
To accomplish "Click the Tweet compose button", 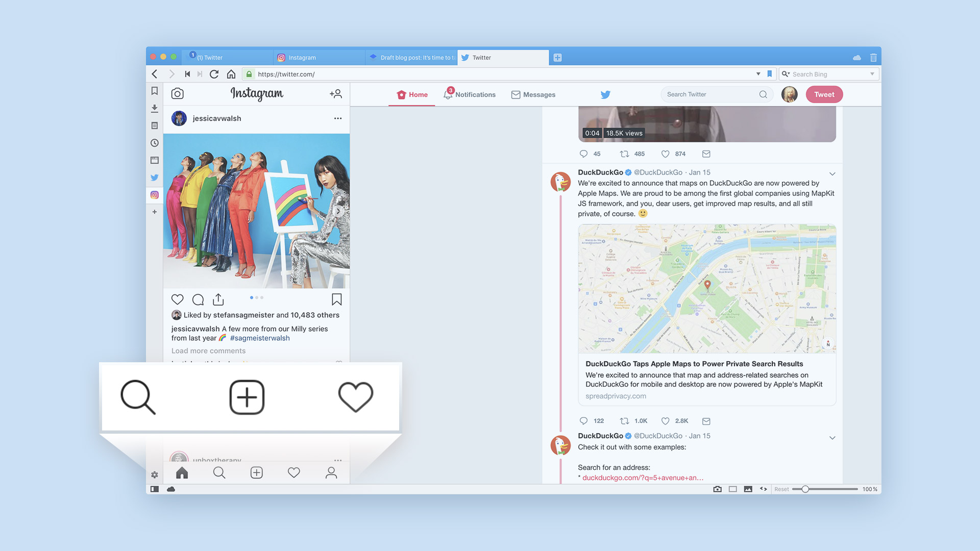I will tap(823, 94).
